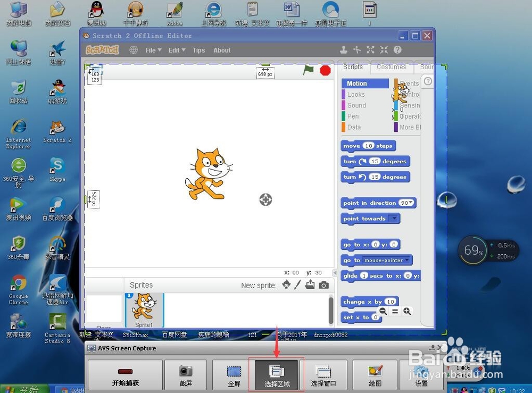Open the Scratch 2 desktop shortcut
The width and height of the screenshot is (532, 393).
pos(57,131)
